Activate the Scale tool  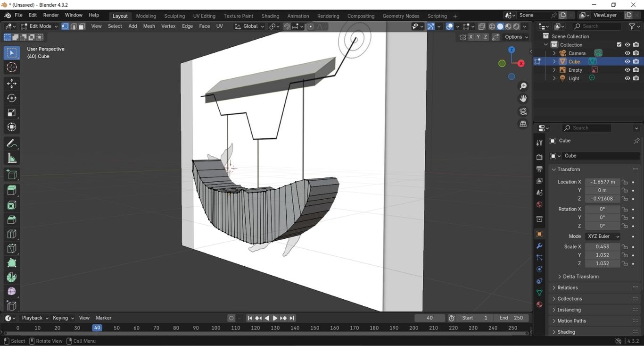tap(12, 113)
